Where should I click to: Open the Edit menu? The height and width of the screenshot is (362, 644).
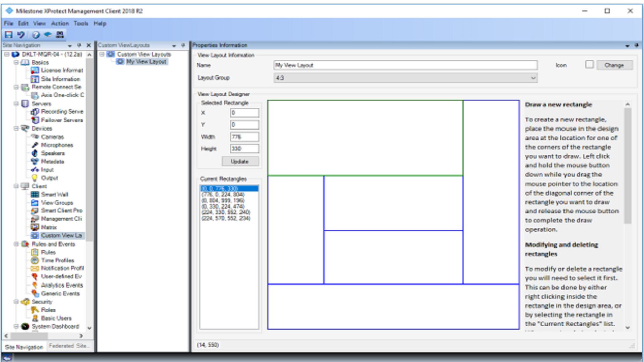click(x=23, y=23)
